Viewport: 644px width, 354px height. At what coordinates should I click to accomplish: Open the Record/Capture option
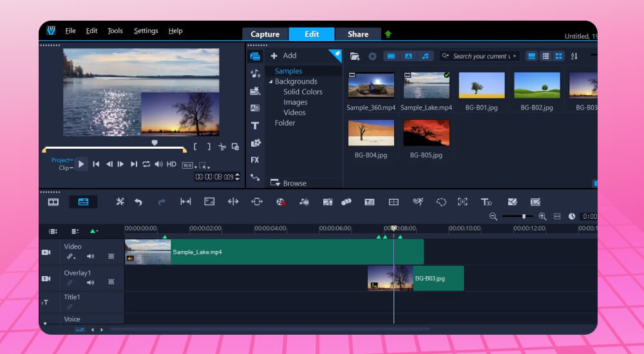coord(281,202)
